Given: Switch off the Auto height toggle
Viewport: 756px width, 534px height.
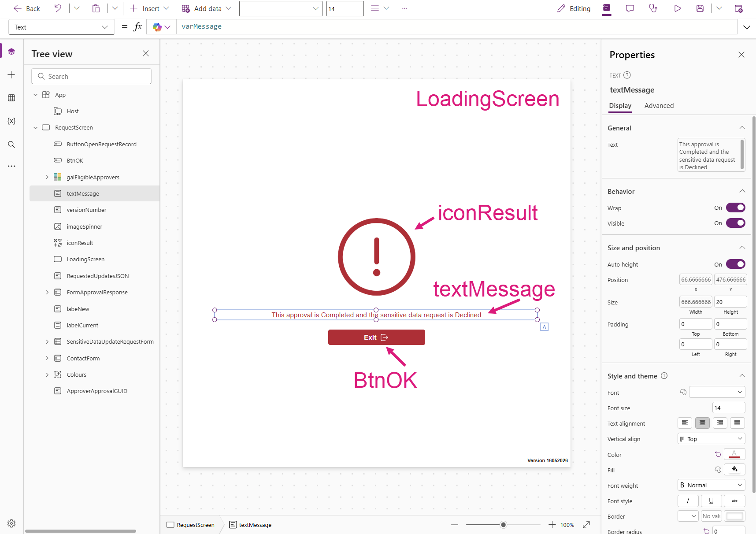Looking at the screenshot, I should tap(735, 264).
